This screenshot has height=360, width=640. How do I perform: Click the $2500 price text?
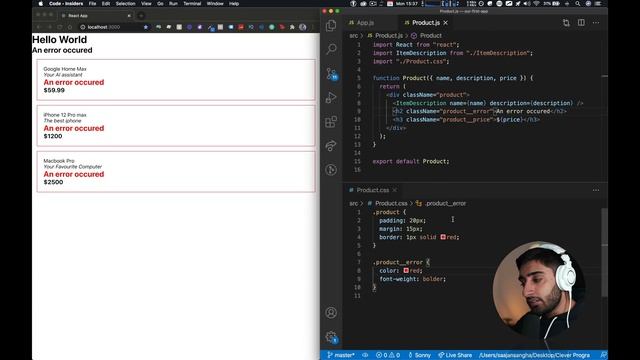click(x=53, y=182)
